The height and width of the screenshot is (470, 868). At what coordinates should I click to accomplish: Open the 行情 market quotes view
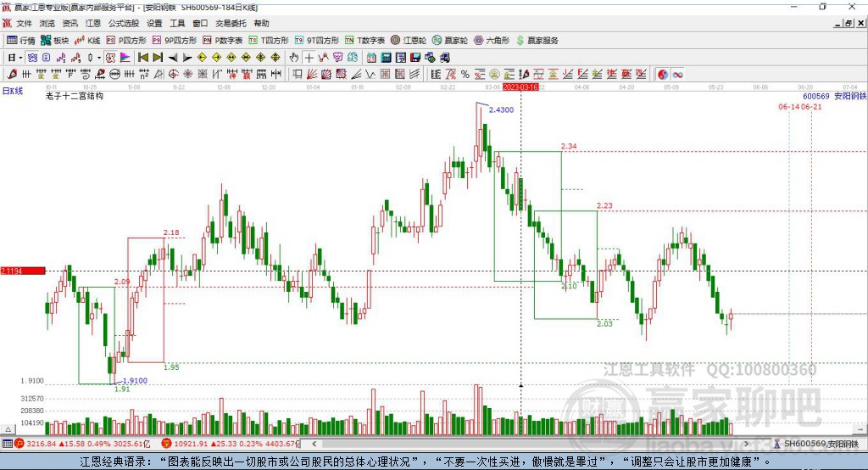(x=21, y=41)
